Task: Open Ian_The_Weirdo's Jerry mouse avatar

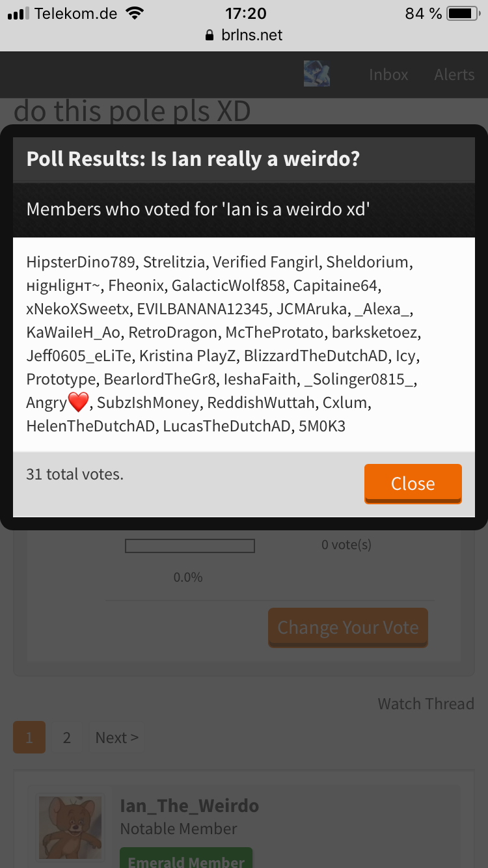Action: (70, 827)
